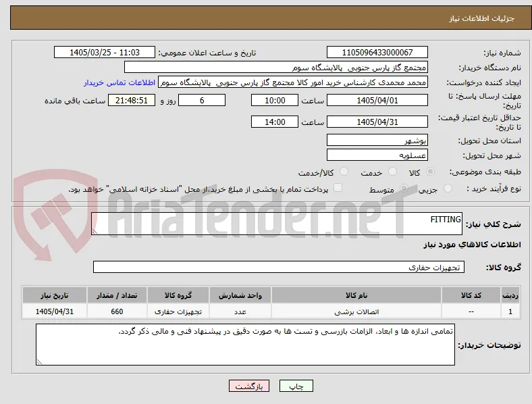Click the buyer organization name field
This screenshot has height=404, width=532.
276,67
